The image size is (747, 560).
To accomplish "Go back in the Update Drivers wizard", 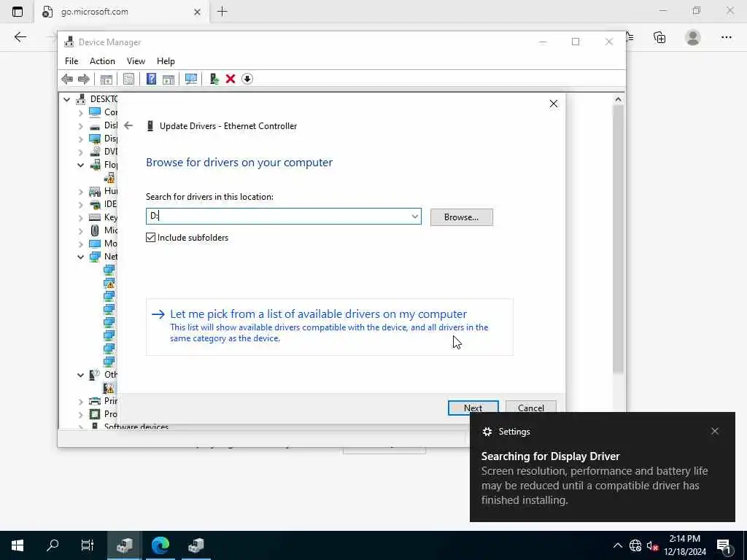I will pos(128,125).
